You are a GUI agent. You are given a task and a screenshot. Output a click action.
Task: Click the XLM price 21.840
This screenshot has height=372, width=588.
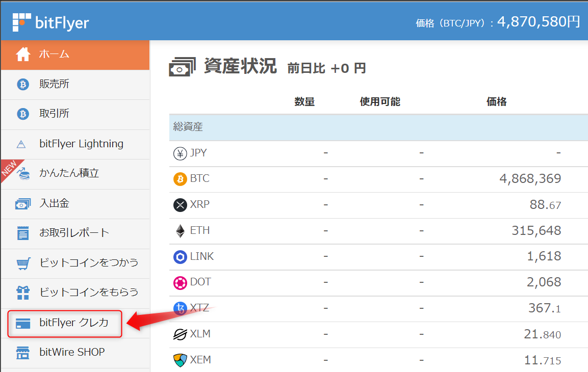pos(542,334)
